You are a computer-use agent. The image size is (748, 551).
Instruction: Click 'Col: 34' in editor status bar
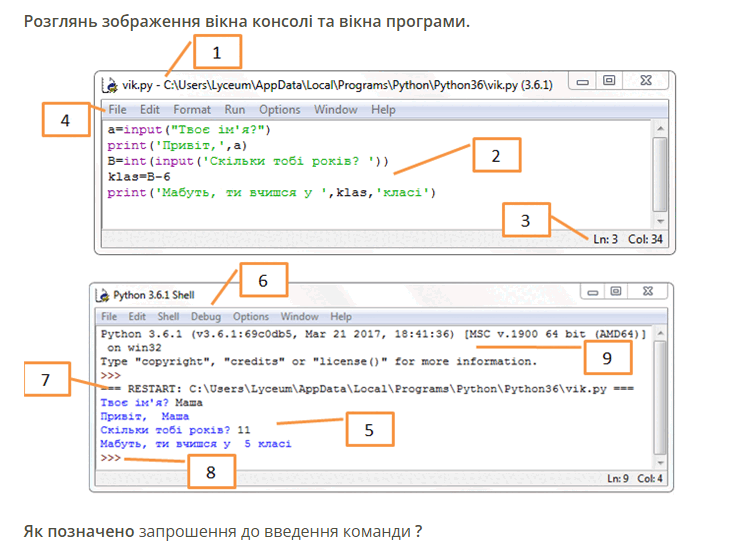coord(645,239)
